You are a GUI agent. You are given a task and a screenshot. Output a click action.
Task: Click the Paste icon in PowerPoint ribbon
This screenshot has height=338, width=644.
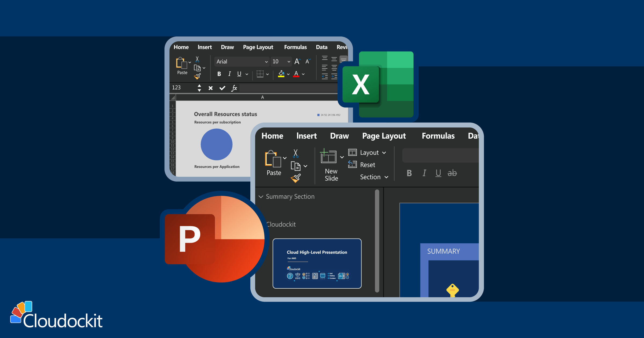click(273, 159)
